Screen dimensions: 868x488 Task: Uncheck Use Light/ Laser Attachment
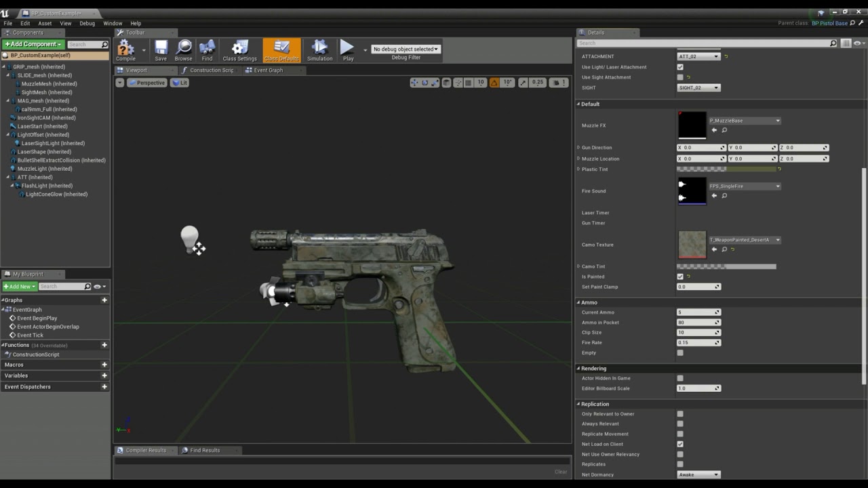pyautogui.click(x=680, y=67)
